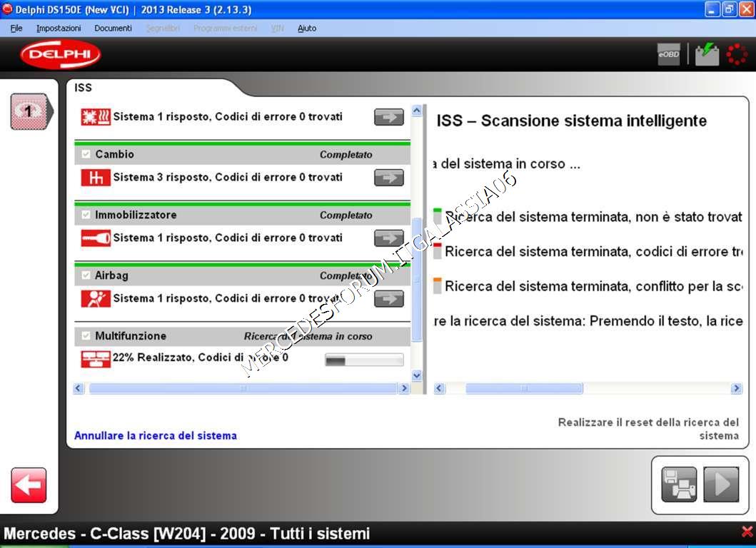
Task: Open the Impostazioni menu
Action: click(x=59, y=29)
